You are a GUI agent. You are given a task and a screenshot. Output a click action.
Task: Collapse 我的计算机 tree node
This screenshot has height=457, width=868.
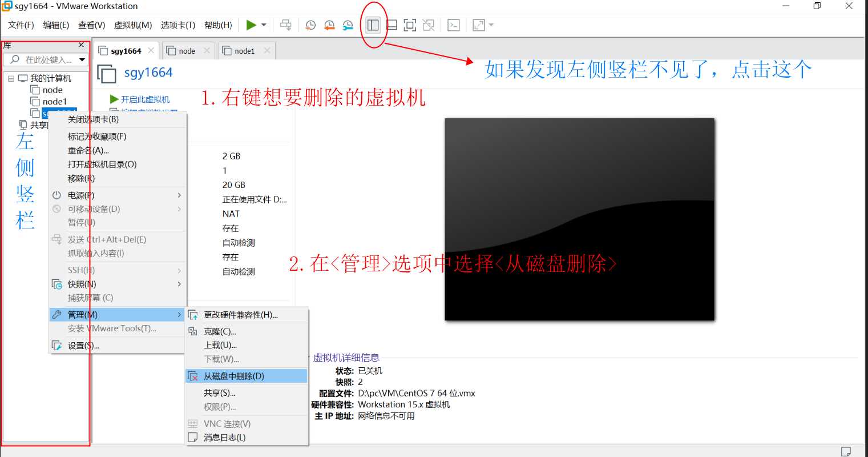point(11,78)
